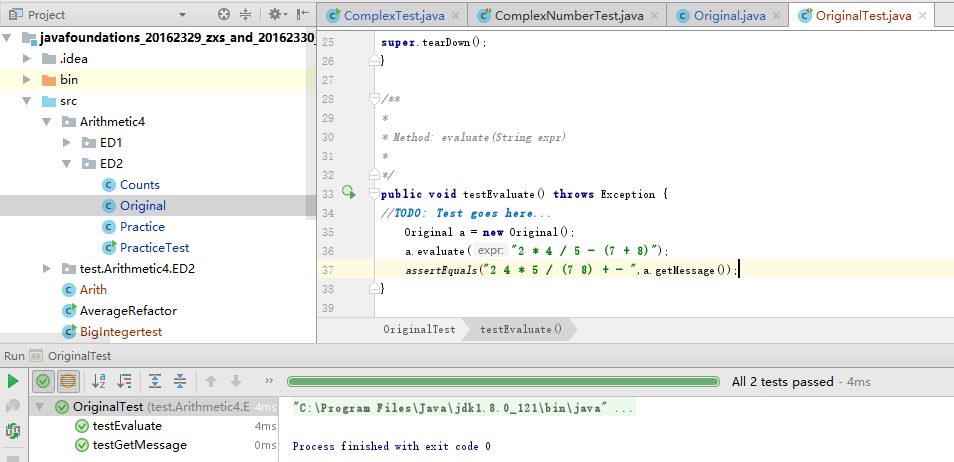954x462 pixels.
Task: Click the fold end marker at line 38
Action: coord(374,289)
